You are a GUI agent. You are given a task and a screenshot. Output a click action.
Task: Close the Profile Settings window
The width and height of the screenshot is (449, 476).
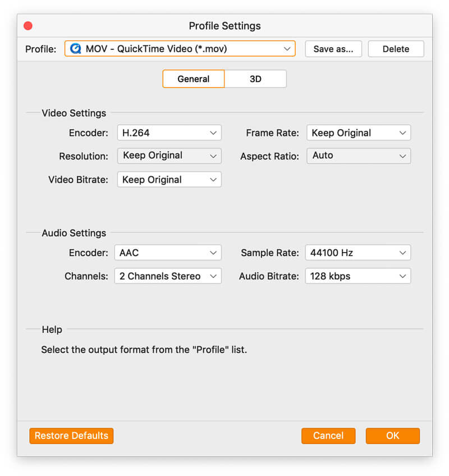click(x=28, y=26)
